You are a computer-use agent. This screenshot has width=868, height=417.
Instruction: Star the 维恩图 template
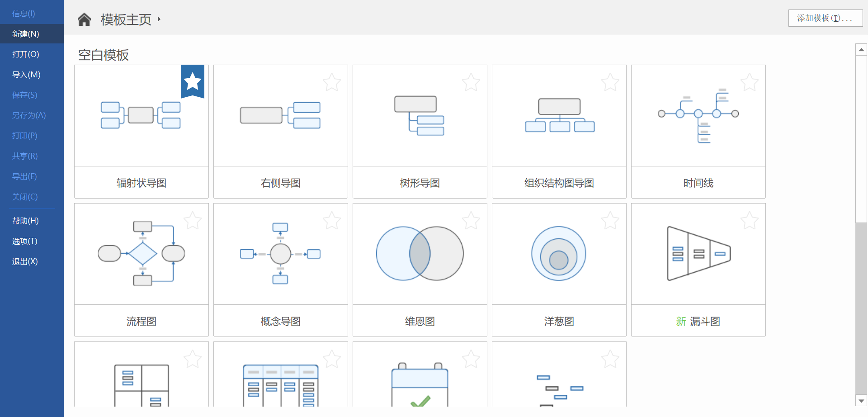471,220
